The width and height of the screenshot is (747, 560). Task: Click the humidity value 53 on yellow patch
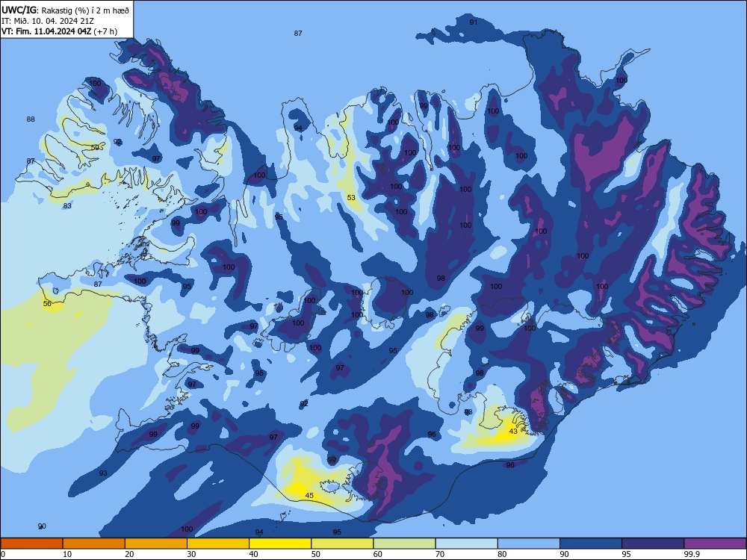point(351,197)
